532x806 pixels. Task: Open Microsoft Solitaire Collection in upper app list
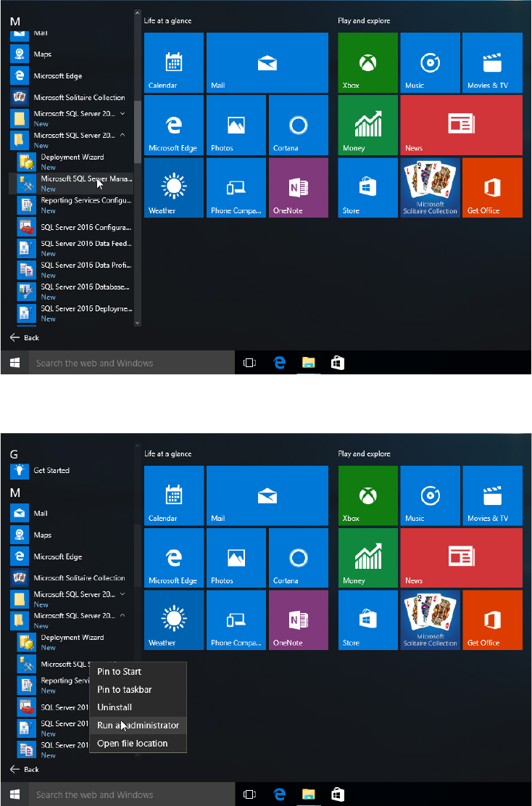pyautogui.click(x=71, y=97)
